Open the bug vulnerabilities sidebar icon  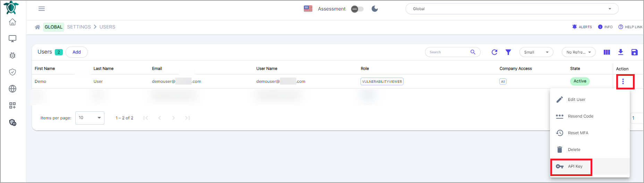pos(12,55)
